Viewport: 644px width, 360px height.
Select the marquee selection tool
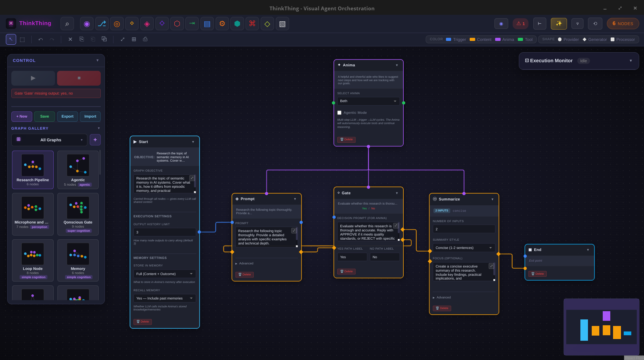tap(22, 39)
